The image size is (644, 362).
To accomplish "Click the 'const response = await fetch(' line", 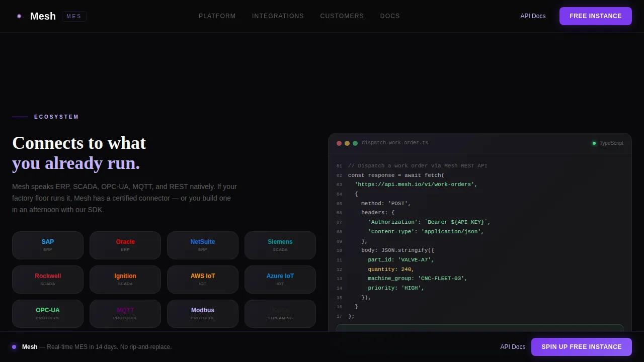I will click(396, 175).
